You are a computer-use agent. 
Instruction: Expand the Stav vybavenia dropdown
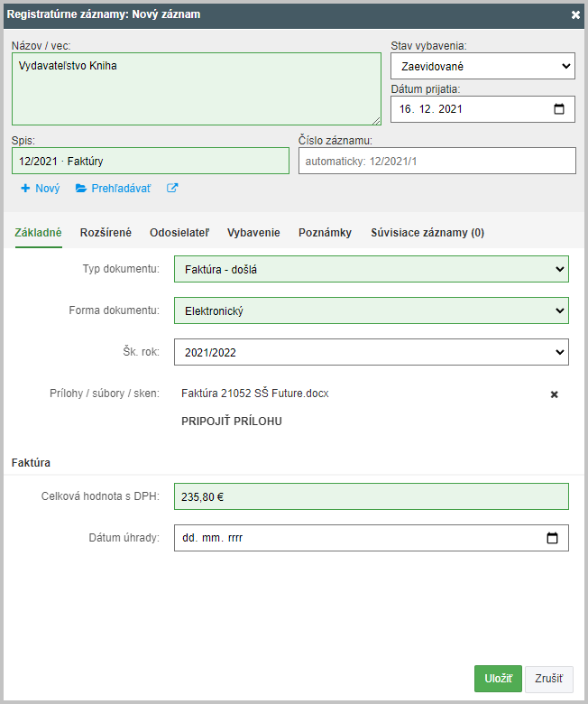coord(482,66)
